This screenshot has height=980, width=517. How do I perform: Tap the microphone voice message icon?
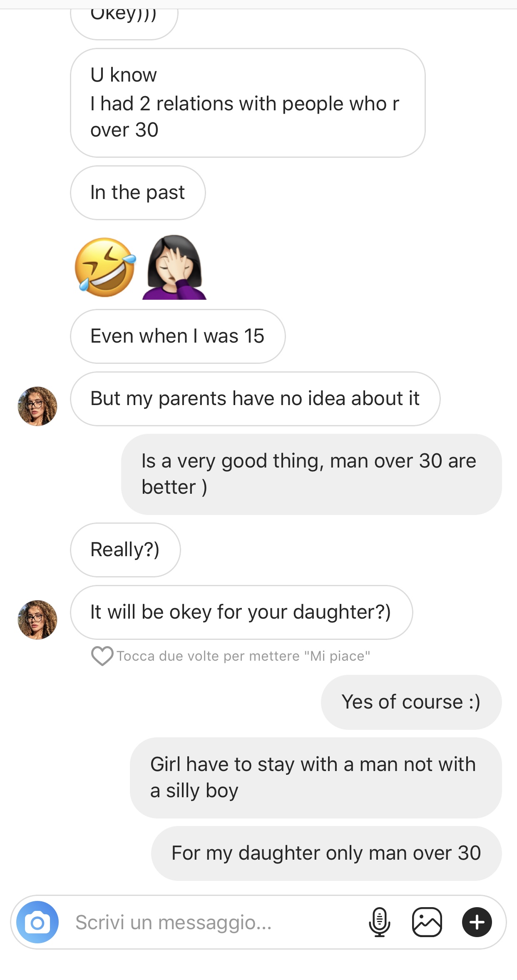[379, 922]
